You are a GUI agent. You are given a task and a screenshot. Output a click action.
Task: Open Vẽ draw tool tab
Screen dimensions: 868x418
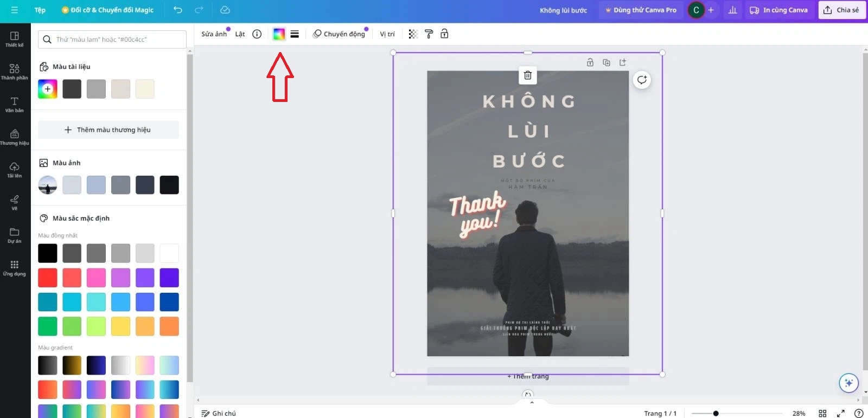pyautogui.click(x=15, y=202)
